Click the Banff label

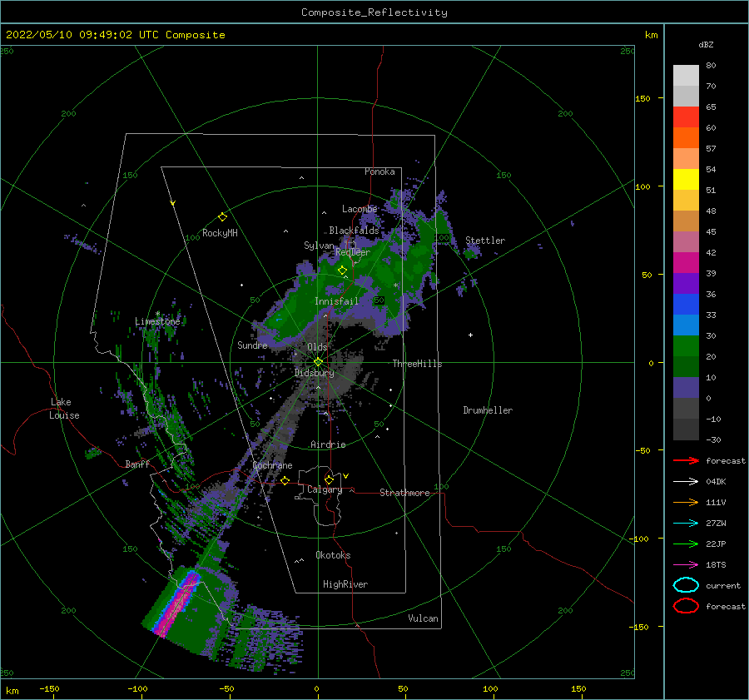(137, 464)
